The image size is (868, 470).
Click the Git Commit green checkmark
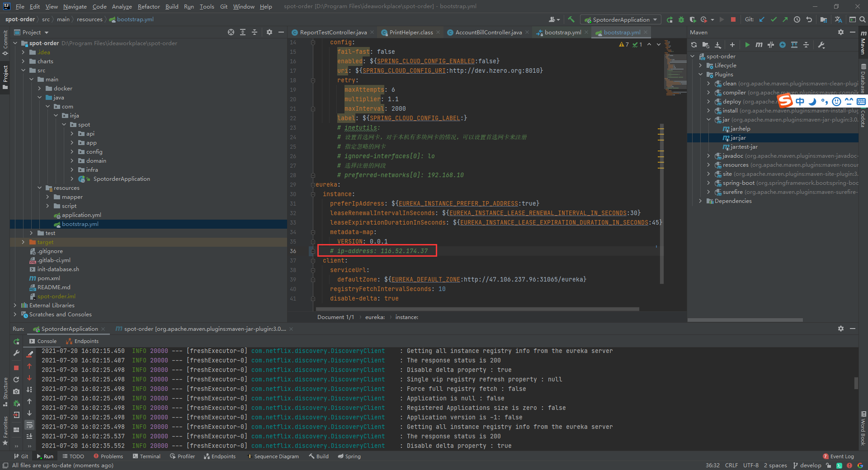point(774,19)
